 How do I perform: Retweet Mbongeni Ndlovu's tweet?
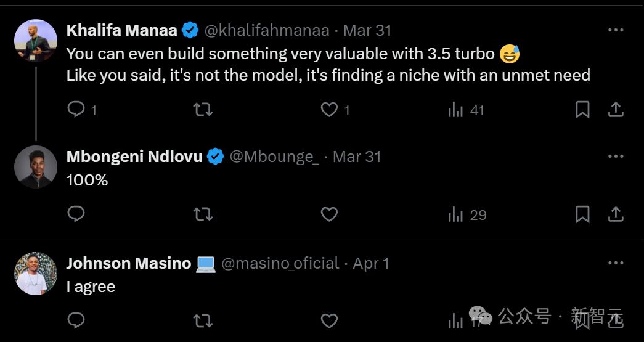coord(203,214)
